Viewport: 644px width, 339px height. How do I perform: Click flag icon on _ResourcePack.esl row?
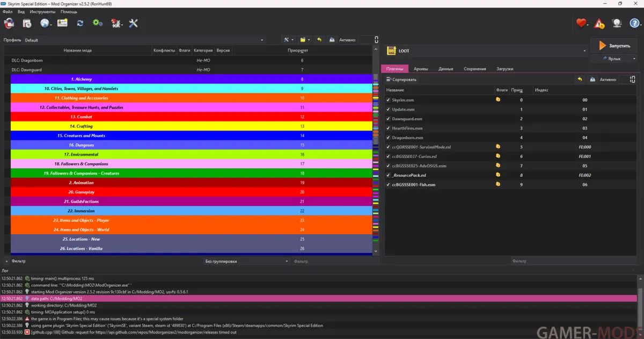pyautogui.click(x=498, y=175)
